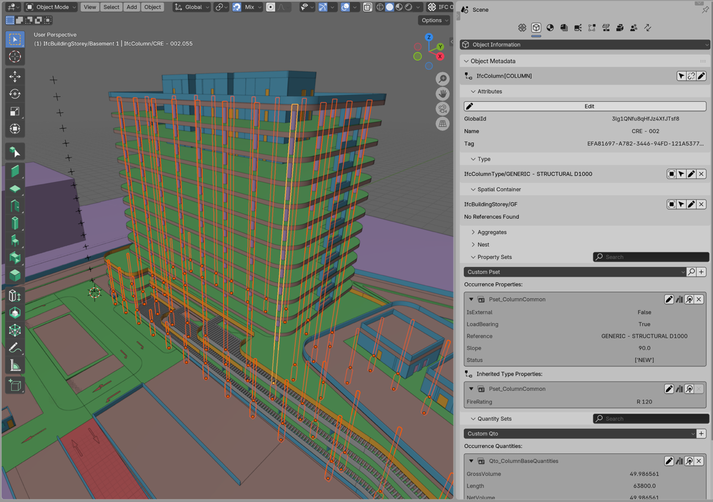
Task: Open the Options dropdown in viewport
Action: 434,20
